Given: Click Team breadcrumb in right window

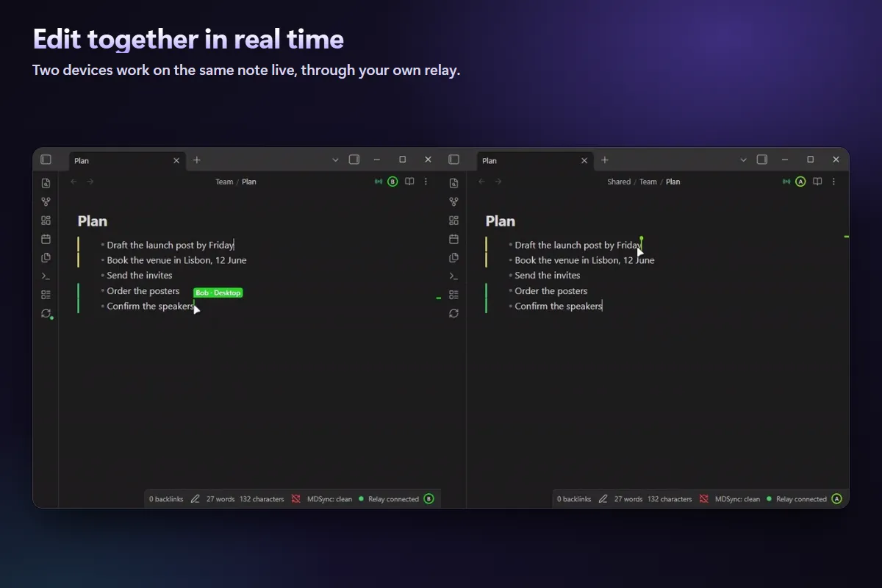Looking at the screenshot, I should tap(648, 182).
